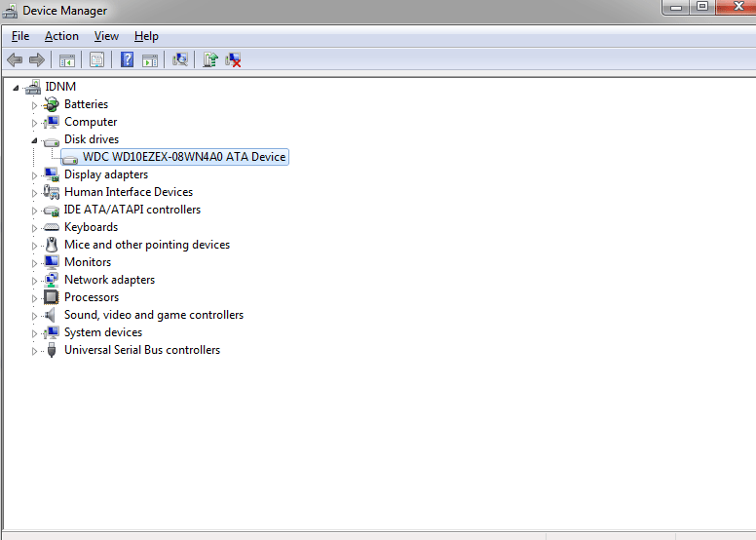Click the Sound controllers speaker icon

pyautogui.click(x=50, y=315)
